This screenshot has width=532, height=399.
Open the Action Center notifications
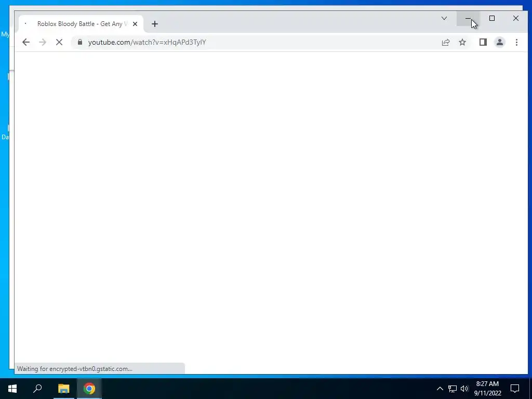click(x=515, y=389)
